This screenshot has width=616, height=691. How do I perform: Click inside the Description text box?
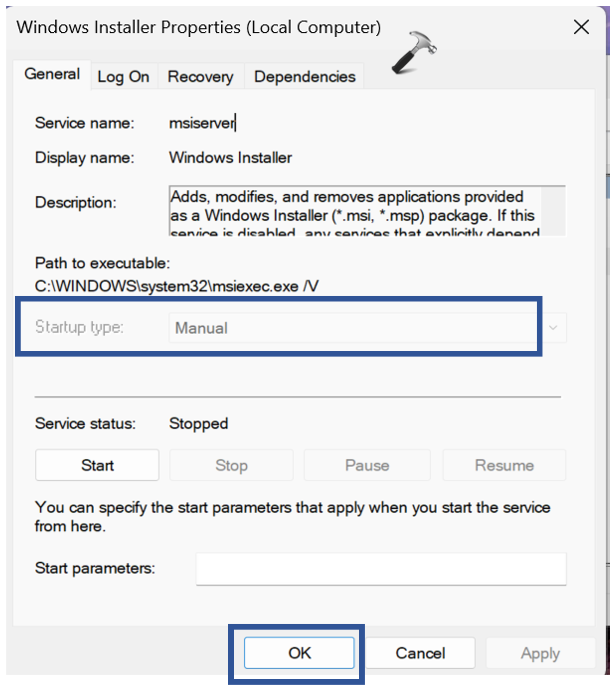click(352, 210)
